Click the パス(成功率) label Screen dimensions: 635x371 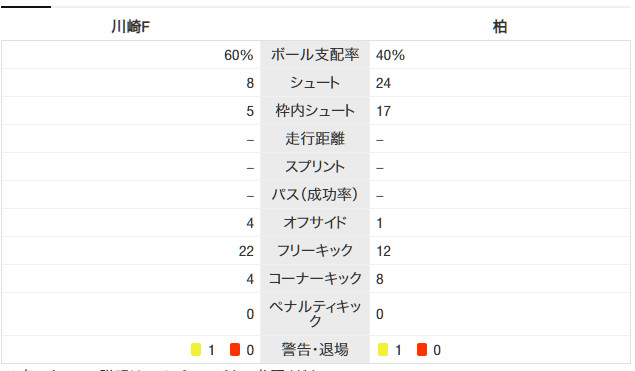point(315,194)
